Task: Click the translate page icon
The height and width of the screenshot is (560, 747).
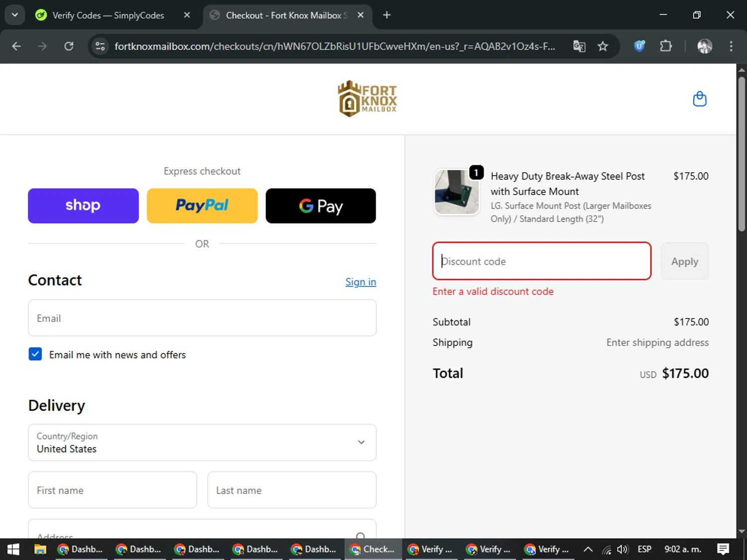Action: point(579,46)
